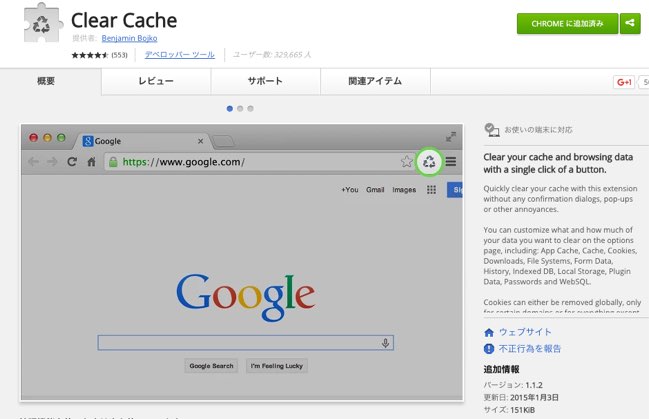The image size is (649, 419).
Task: Click the device compatibility checkmark icon
Action: (x=491, y=130)
